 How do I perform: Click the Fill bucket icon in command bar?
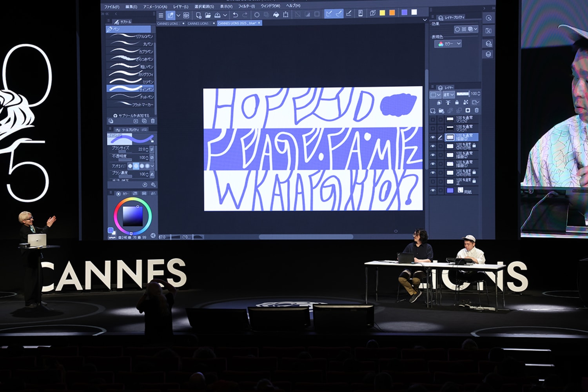click(276, 15)
